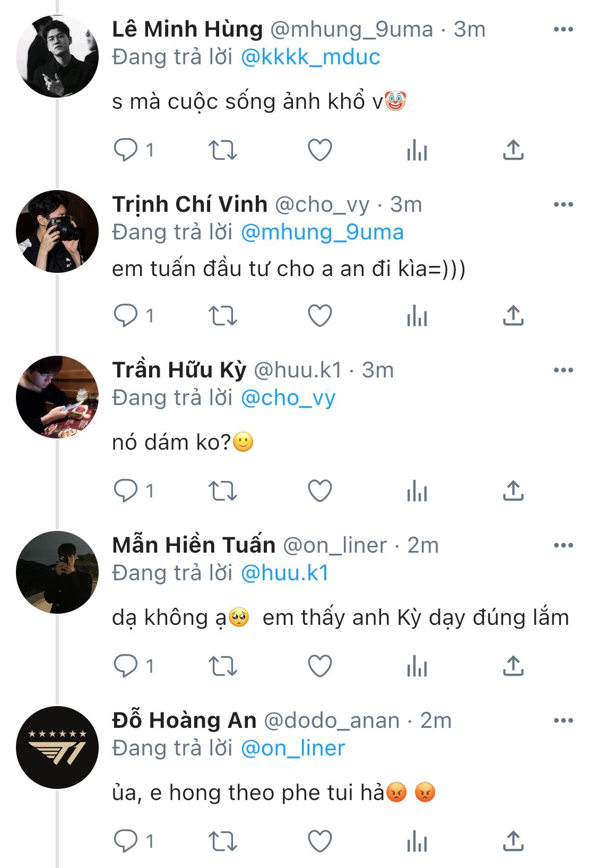Open more options on Lê Minh Hùng's tweet
This screenshot has width=597, height=868.
(x=563, y=30)
